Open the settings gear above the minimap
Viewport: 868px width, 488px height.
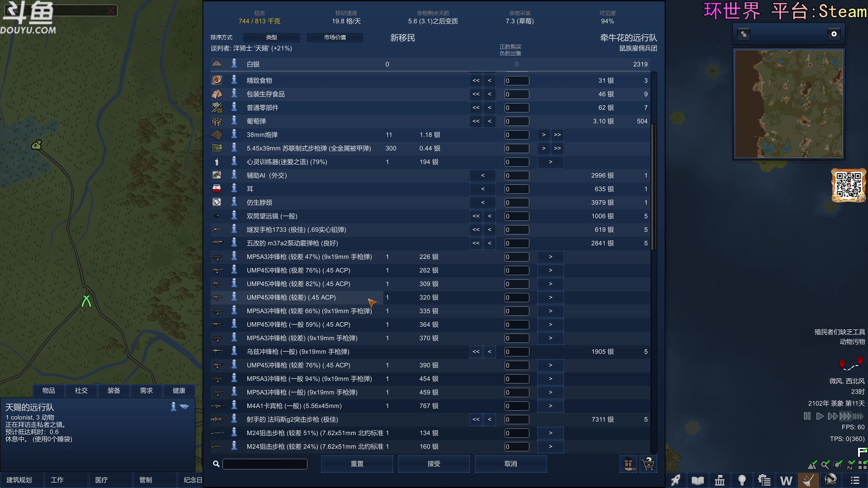click(x=834, y=34)
